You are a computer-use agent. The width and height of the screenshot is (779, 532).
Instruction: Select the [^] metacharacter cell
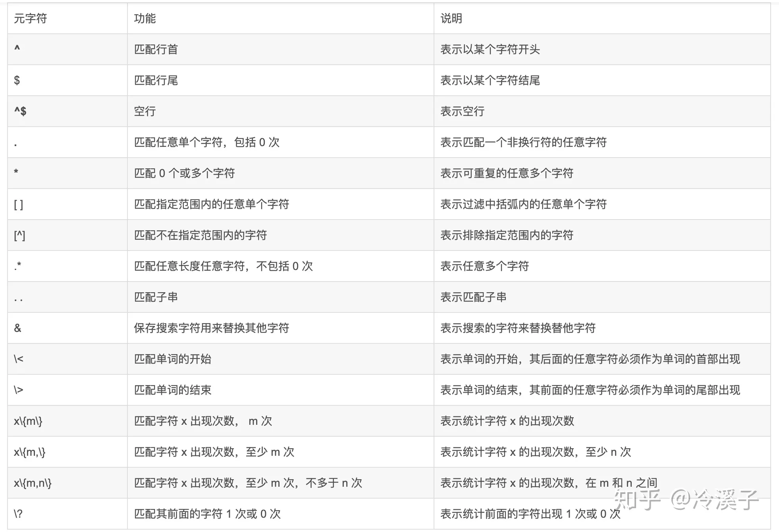[x=67, y=235]
